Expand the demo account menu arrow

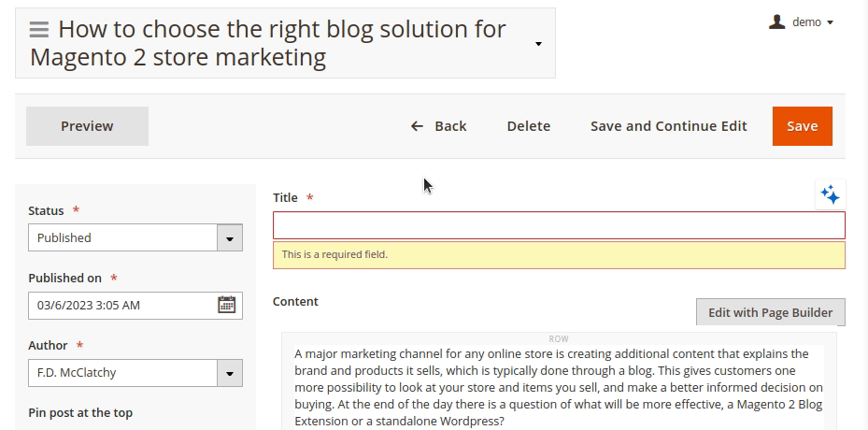tap(831, 22)
